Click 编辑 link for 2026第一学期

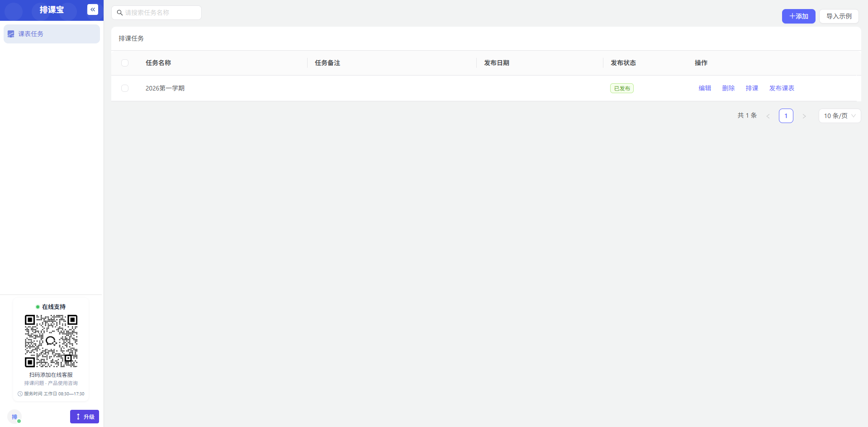[x=705, y=88]
